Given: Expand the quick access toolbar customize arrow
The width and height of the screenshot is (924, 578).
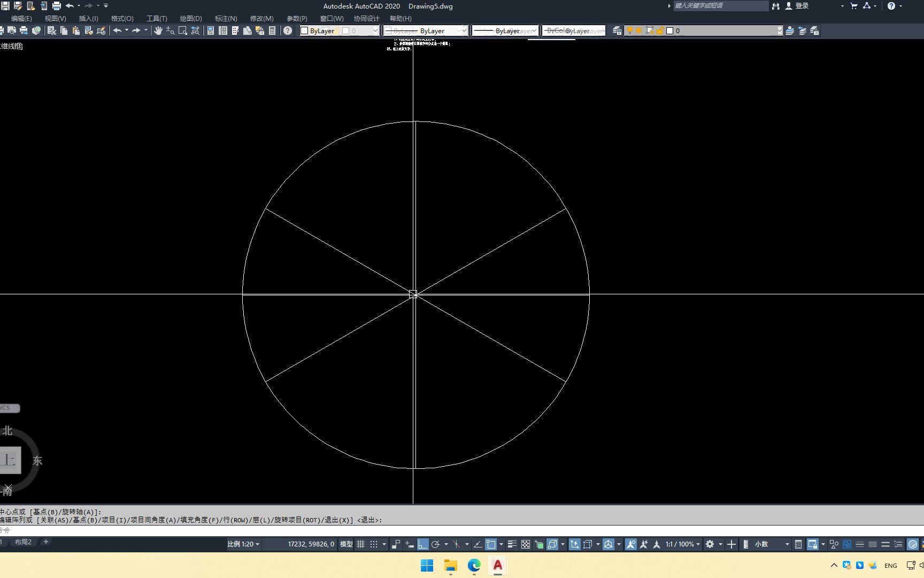Looking at the screenshot, I should click(106, 6).
